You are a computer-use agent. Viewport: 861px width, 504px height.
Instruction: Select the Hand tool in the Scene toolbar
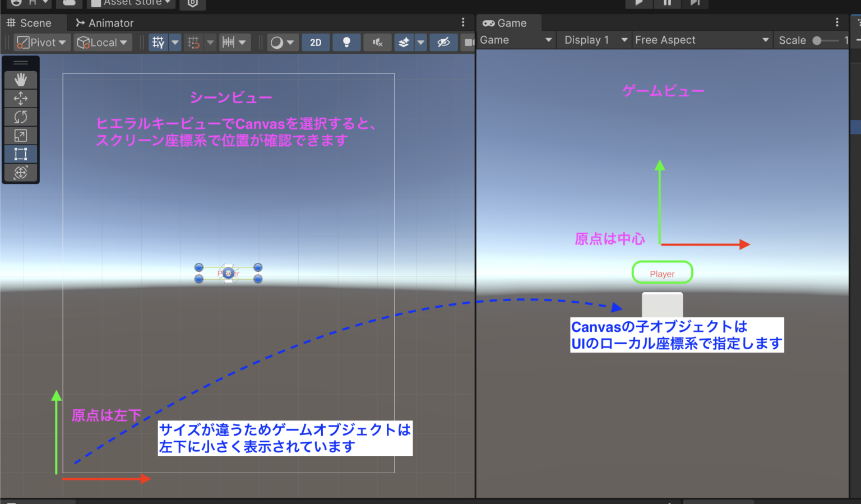tap(21, 79)
